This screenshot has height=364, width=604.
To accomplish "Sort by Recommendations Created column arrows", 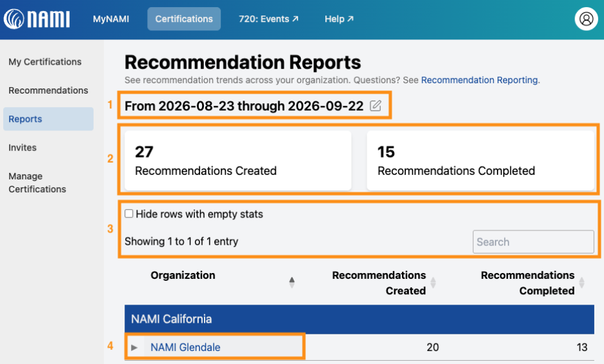I will coord(433,282).
